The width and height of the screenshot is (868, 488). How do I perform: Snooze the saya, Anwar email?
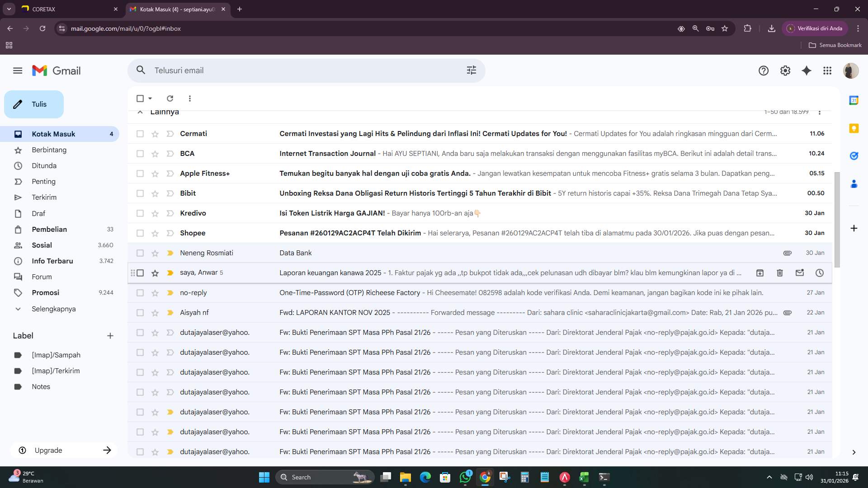pos(820,273)
